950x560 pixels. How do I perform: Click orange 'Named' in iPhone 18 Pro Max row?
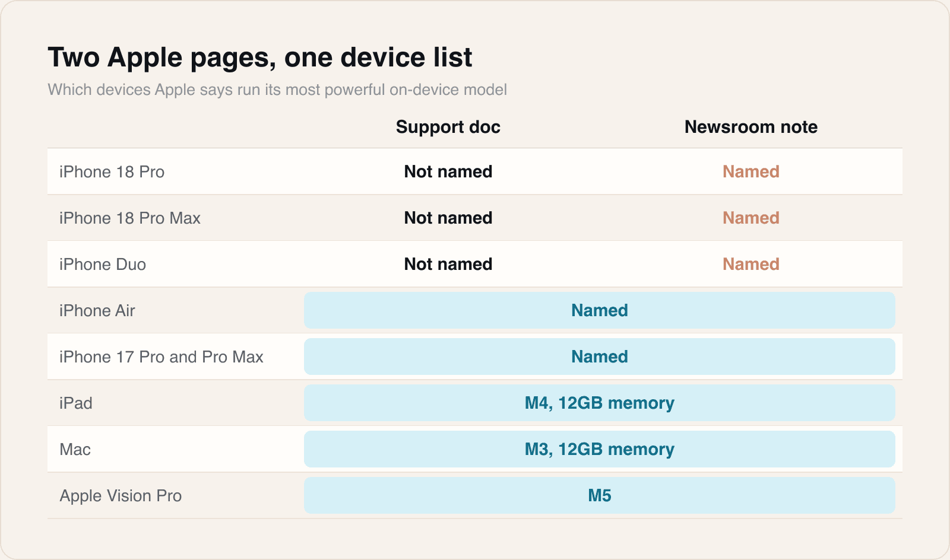pyautogui.click(x=751, y=218)
